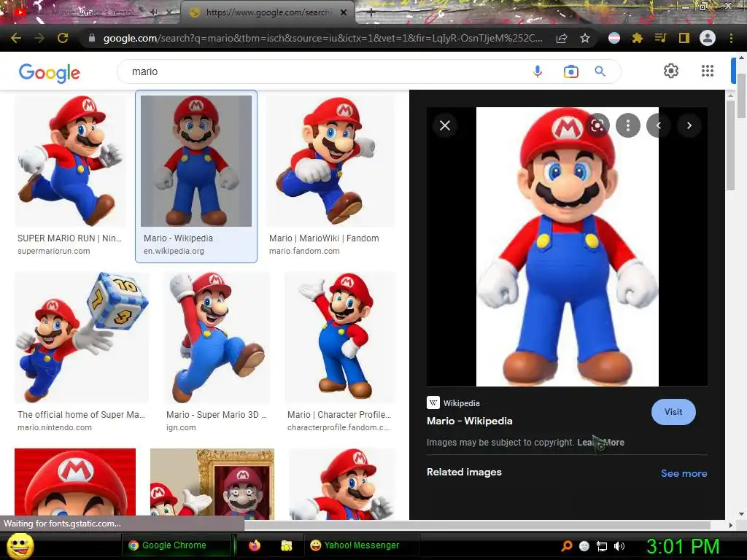747x560 pixels.
Task: Click the Google logo
Action: (50, 73)
